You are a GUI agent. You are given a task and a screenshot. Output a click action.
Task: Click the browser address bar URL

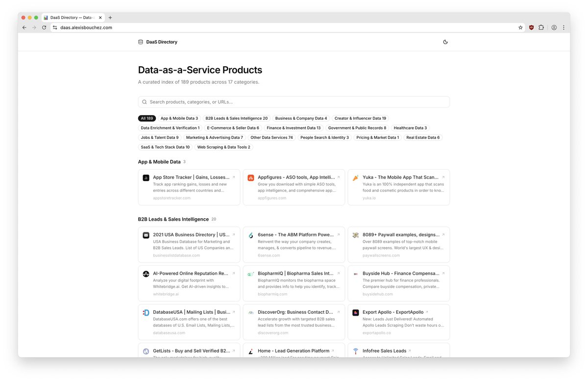pyautogui.click(x=86, y=27)
